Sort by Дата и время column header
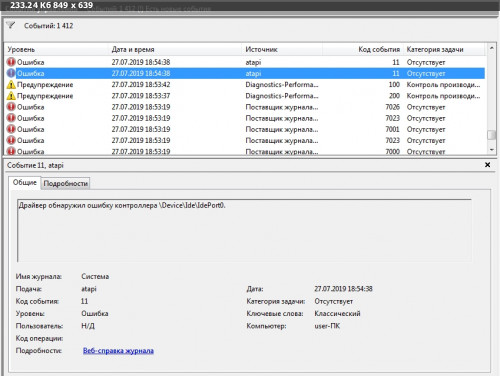 [x=175, y=49]
